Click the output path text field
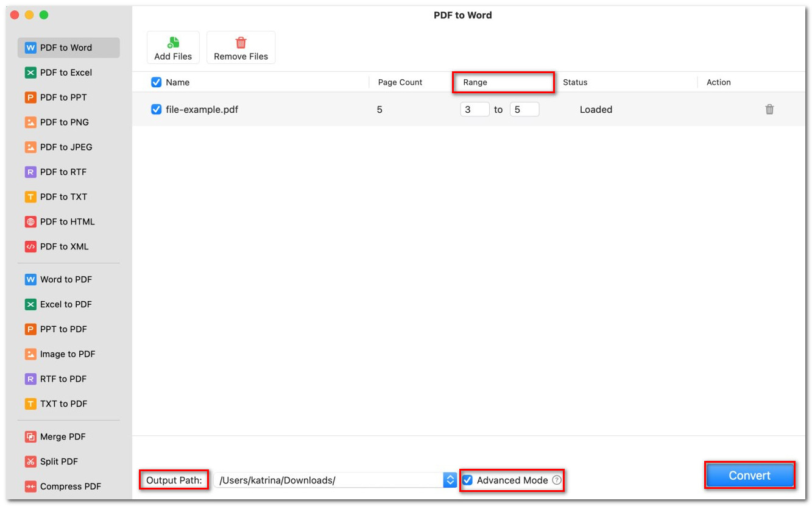Viewport: 812px width, 506px height. click(x=329, y=480)
